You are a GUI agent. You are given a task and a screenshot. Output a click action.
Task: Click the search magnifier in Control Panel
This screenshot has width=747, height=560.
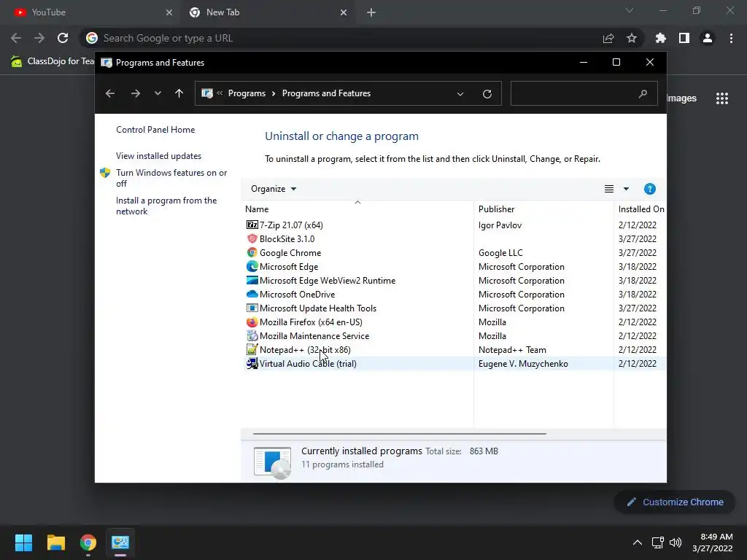coord(643,93)
